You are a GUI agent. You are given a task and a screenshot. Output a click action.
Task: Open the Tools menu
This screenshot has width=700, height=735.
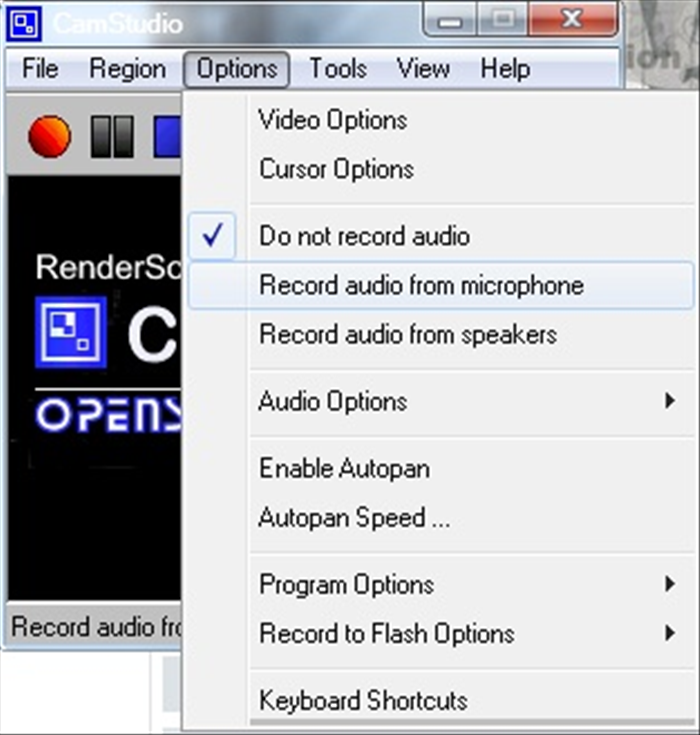(x=338, y=69)
